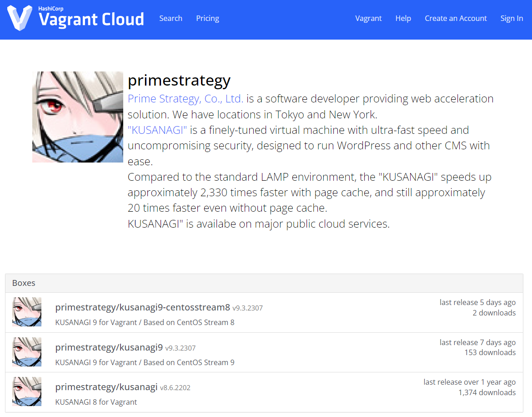The width and height of the screenshot is (532, 417).
Task: Open primestrategy/kusanagi box
Action: [106, 387]
